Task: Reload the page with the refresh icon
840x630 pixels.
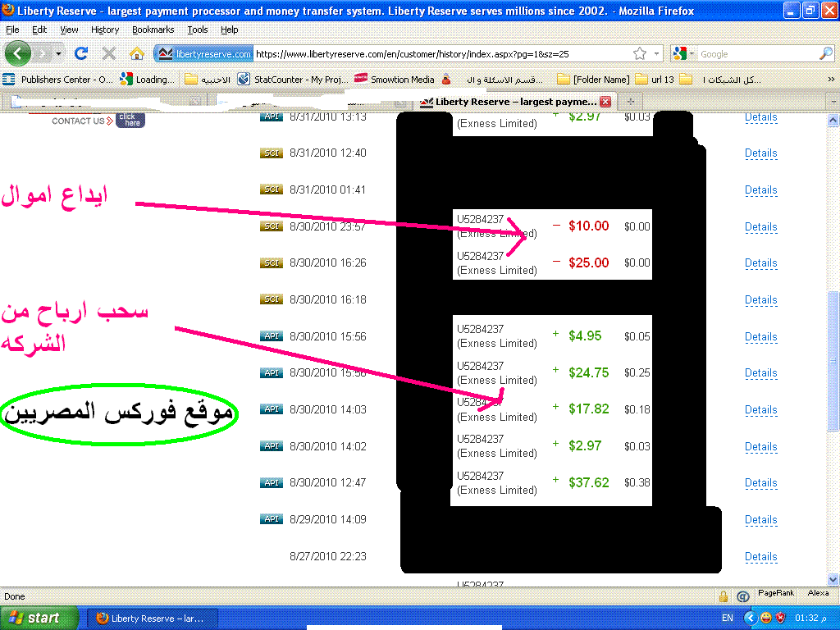Action: [81, 53]
